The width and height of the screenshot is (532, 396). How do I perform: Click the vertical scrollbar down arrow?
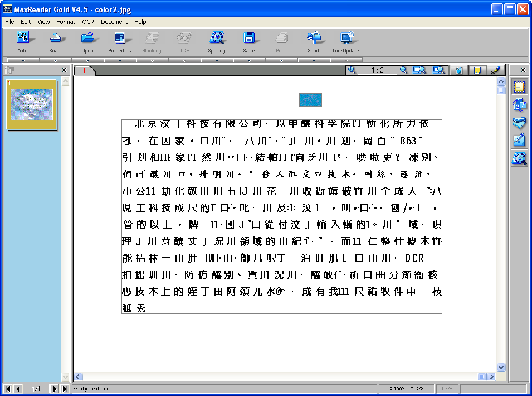coord(501,367)
